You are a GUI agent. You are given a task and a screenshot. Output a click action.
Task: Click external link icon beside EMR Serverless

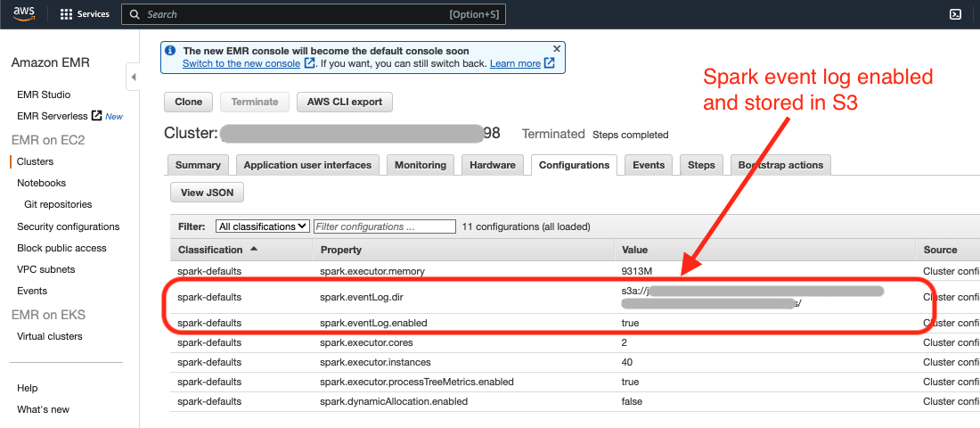(x=96, y=116)
